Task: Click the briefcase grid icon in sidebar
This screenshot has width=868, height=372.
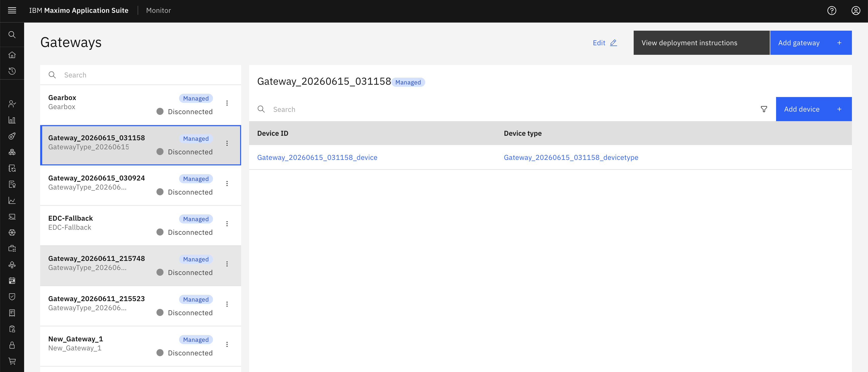Action: point(12,249)
